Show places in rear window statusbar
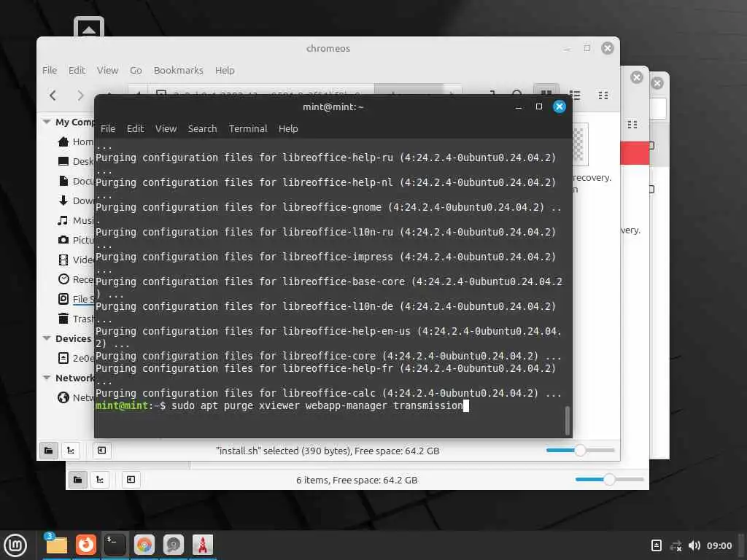The width and height of the screenshot is (747, 560). pyautogui.click(x=77, y=480)
